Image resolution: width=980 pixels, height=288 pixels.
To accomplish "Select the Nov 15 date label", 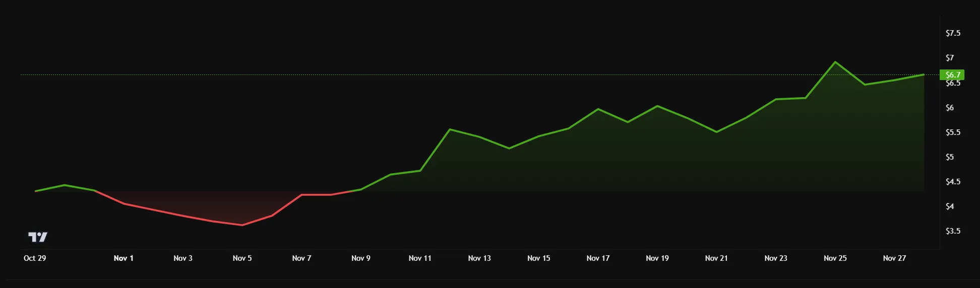I will (x=539, y=258).
